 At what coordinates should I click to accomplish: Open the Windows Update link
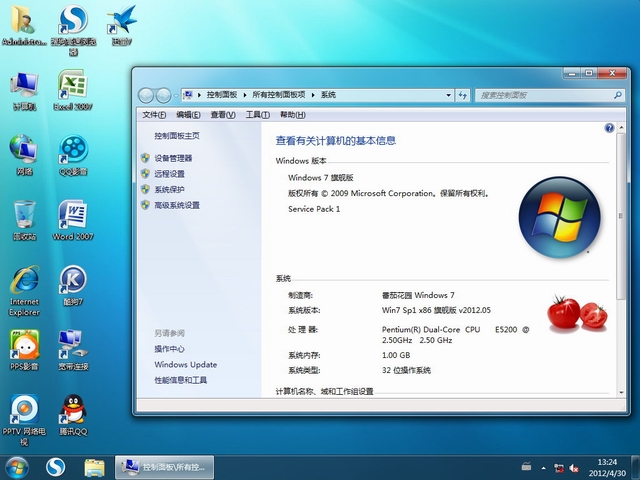tap(186, 364)
